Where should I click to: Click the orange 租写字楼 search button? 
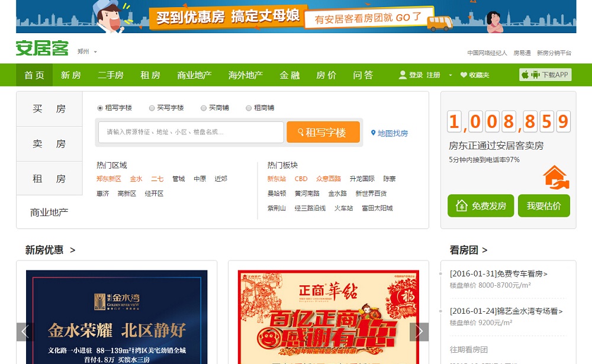tap(323, 132)
